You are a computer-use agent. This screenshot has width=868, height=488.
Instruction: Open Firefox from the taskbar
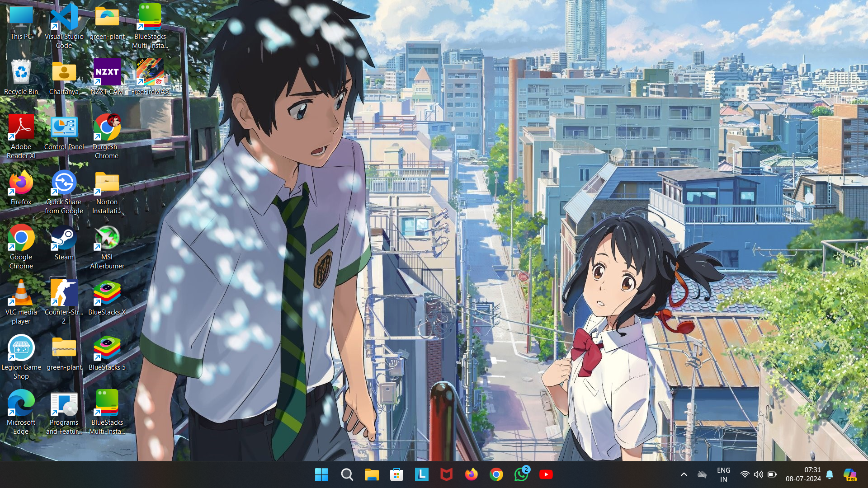click(471, 474)
